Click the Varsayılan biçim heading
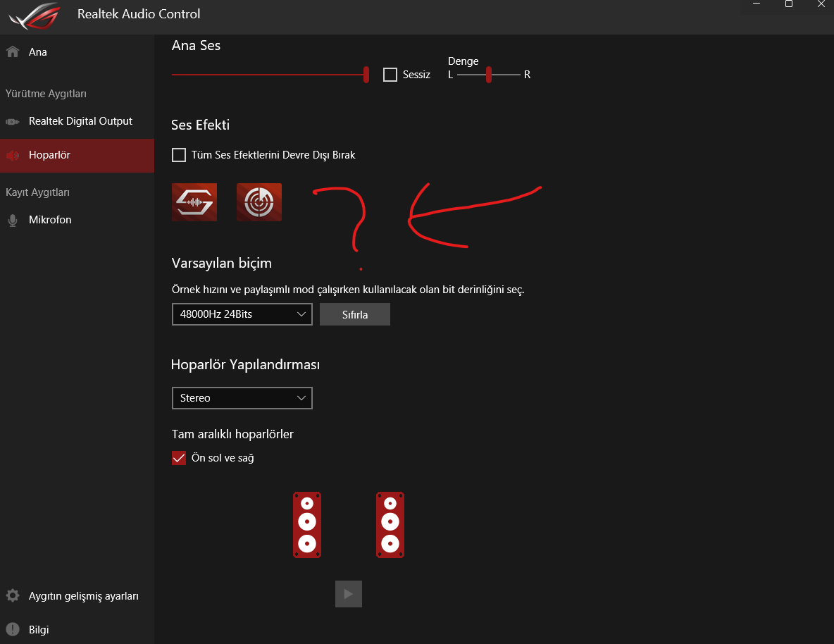The width and height of the screenshot is (834, 644). click(x=221, y=264)
